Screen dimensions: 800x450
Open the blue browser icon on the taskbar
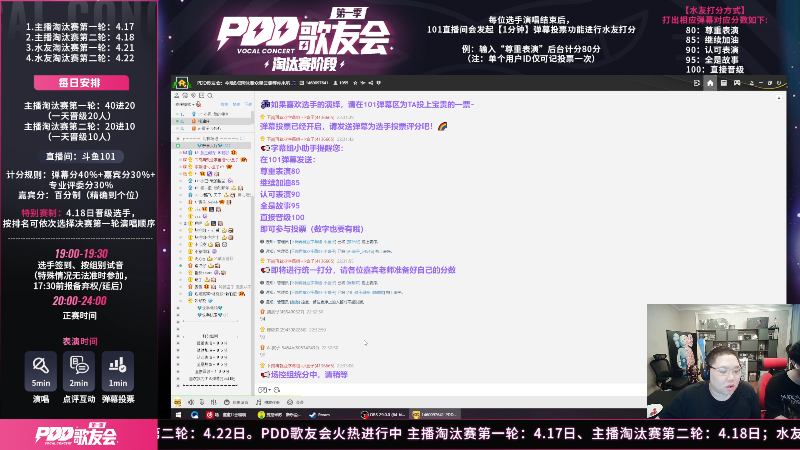194,415
